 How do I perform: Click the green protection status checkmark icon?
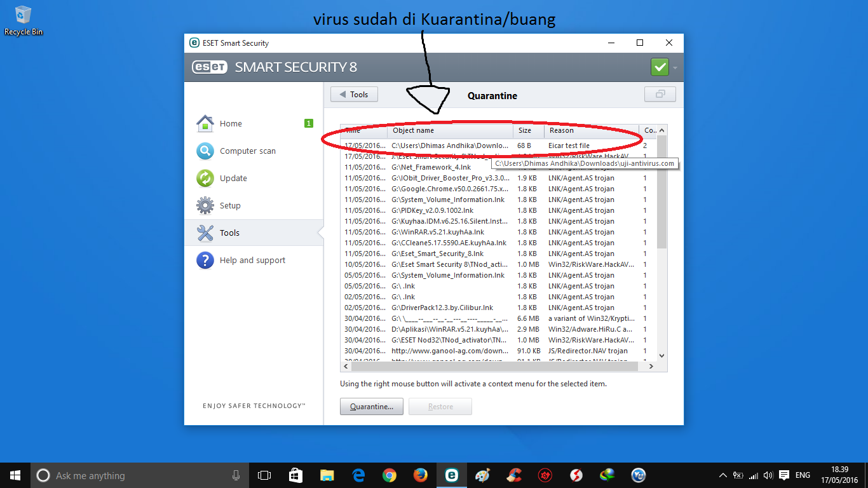tap(660, 67)
